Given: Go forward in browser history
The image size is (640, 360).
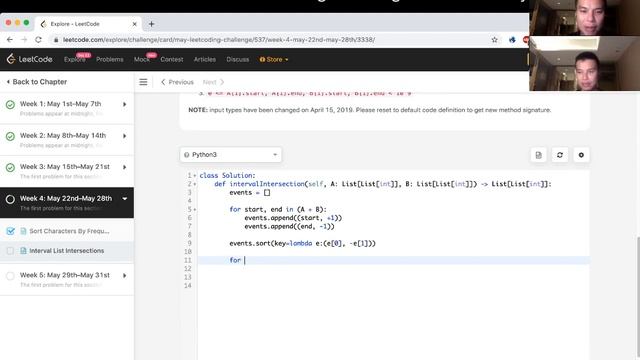Looking at the screenshot, I should tap(24, 40).
